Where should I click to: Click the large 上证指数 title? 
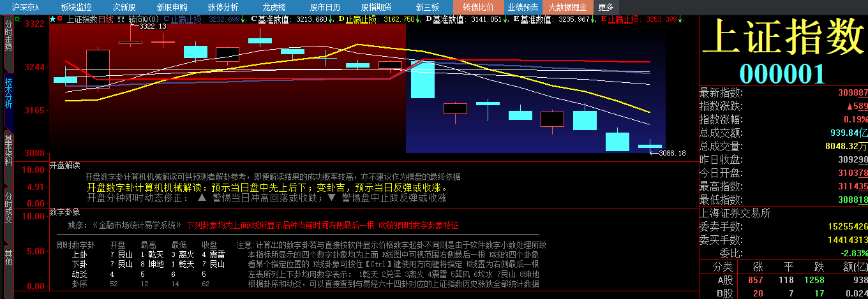tap(784, 39)
